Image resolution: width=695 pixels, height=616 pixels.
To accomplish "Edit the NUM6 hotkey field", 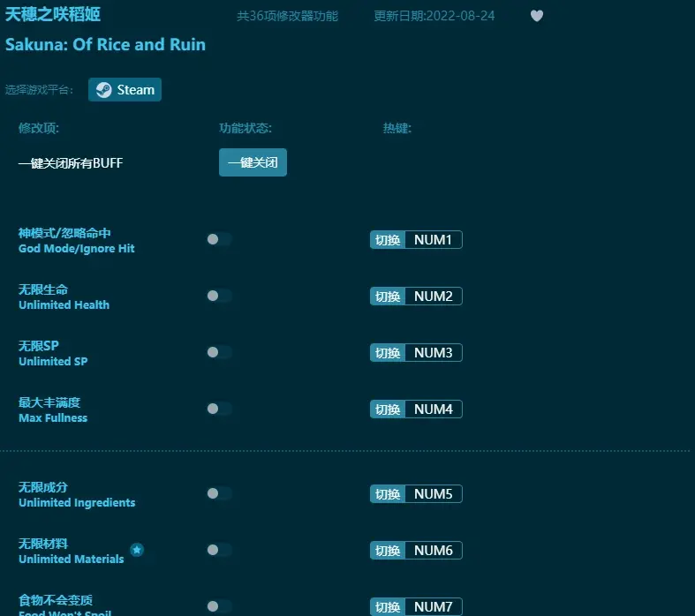I will pos(434,551).
